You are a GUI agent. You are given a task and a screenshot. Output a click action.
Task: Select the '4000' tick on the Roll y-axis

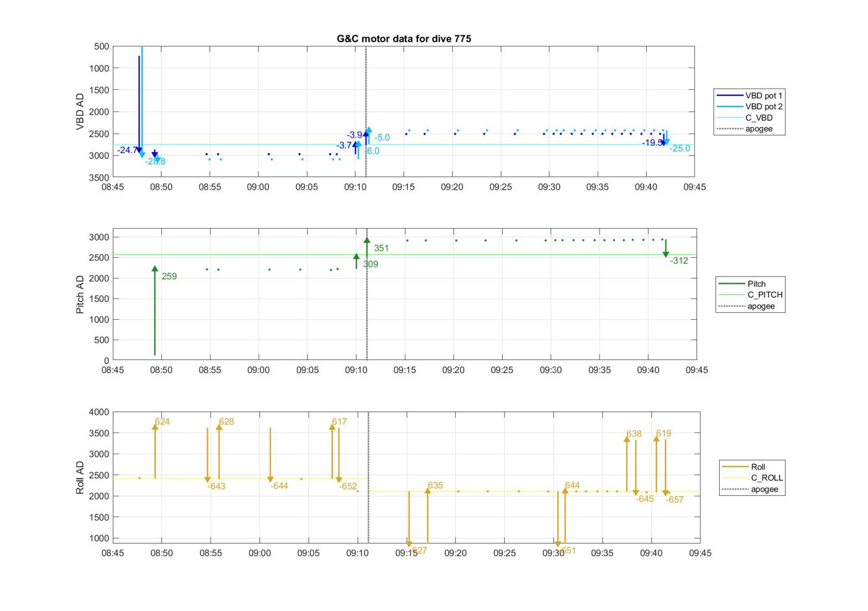point(100,412)
